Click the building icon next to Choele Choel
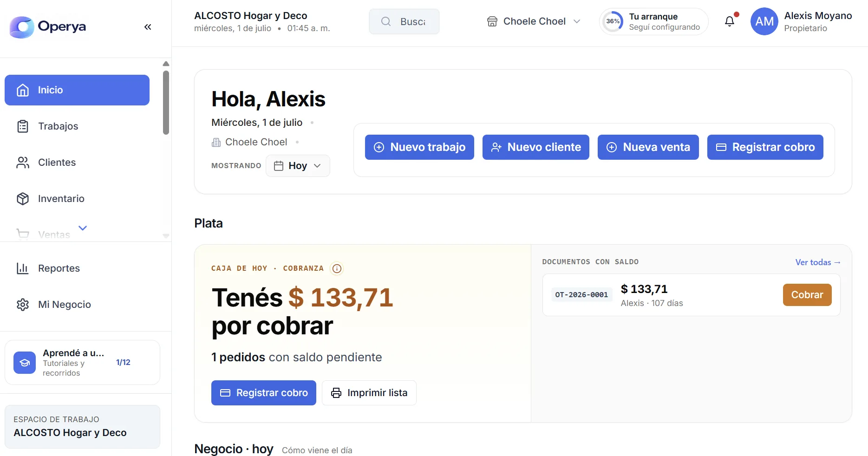This screenshot has width=868, height=456. [x=216, y=143]
